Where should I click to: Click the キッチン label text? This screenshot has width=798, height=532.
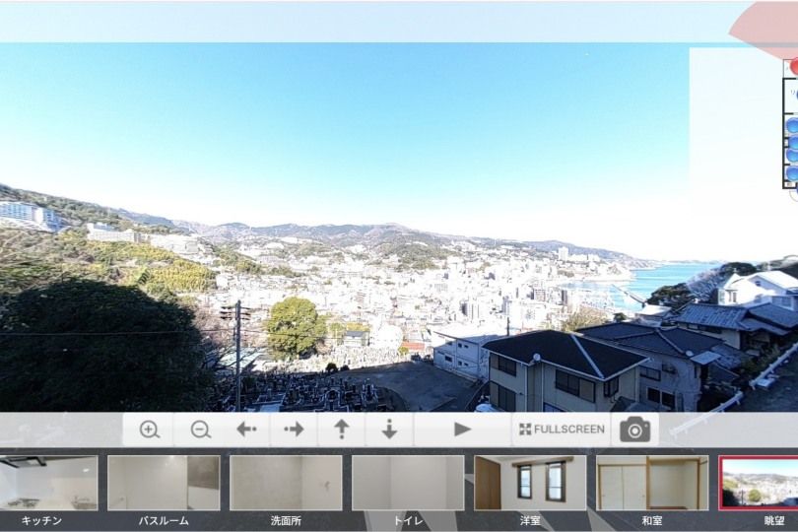[41, 521]
